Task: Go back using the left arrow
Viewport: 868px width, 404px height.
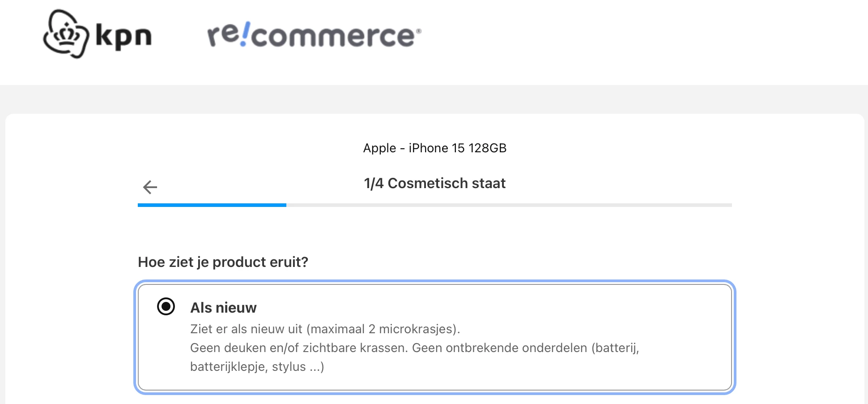Action: coord(150,187)
